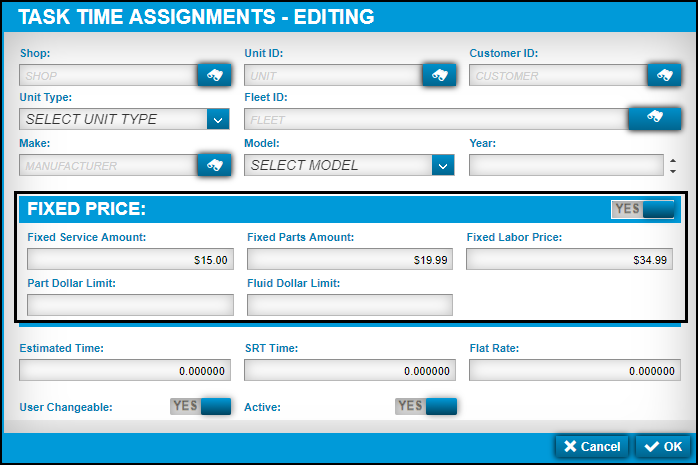Click the Fixed Service Amount field
The width and height of the screenshot is (698, 465).
pyautogui.click(x=130, y=260)
